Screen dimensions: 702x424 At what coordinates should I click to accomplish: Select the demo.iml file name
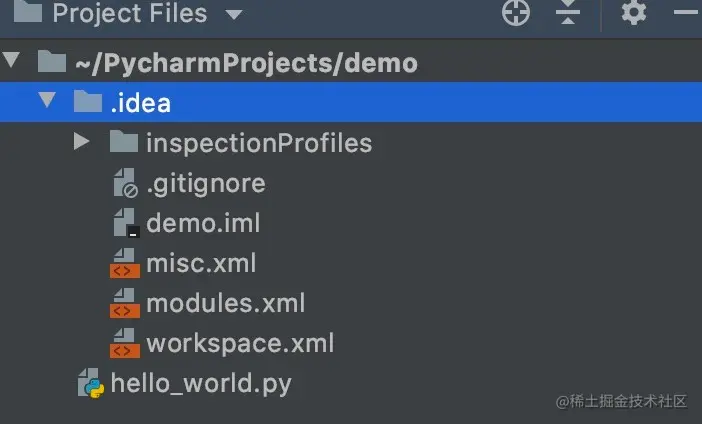203,223
